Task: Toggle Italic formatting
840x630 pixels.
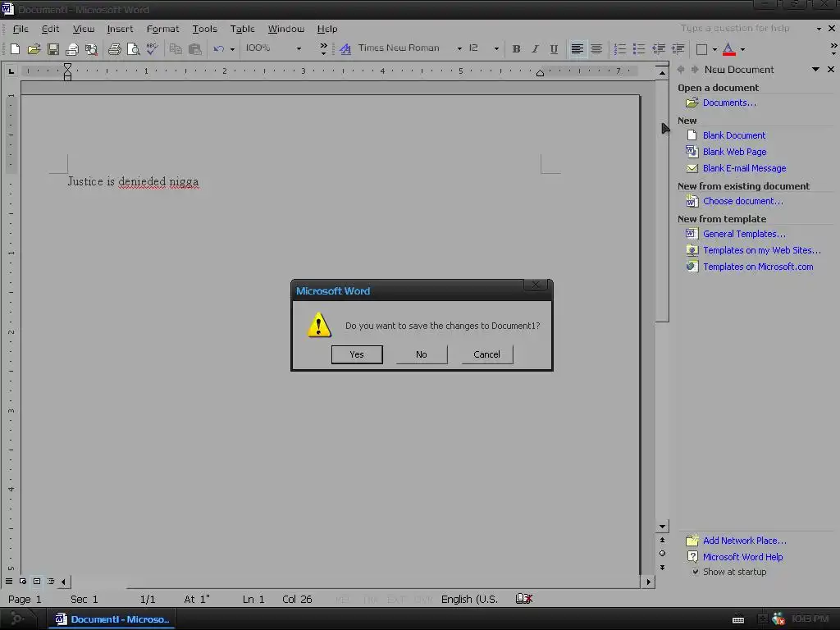Action: tap(535, 49)
